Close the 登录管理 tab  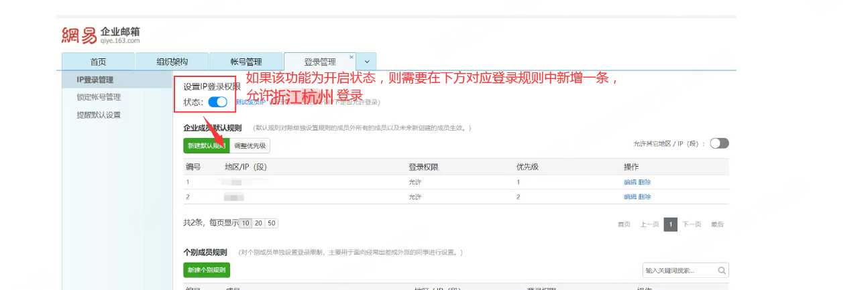(351, 57)
